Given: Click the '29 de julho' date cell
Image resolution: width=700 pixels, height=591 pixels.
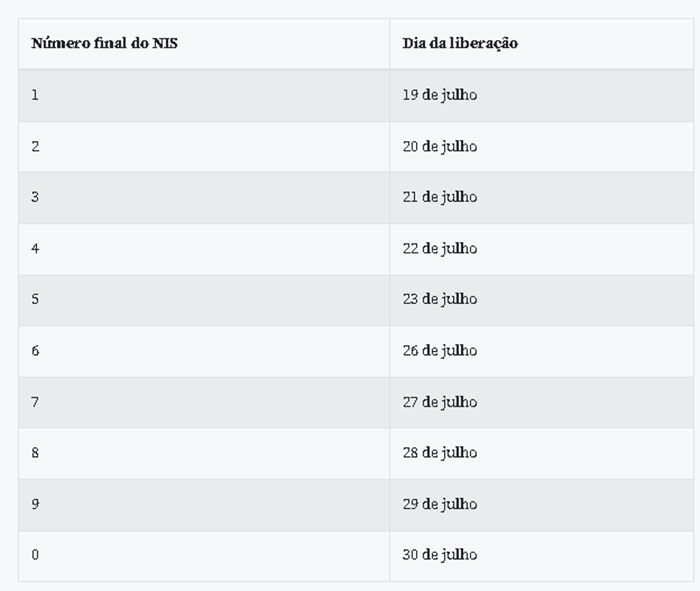Looking at the screenshot, I should tap(440, 504).
